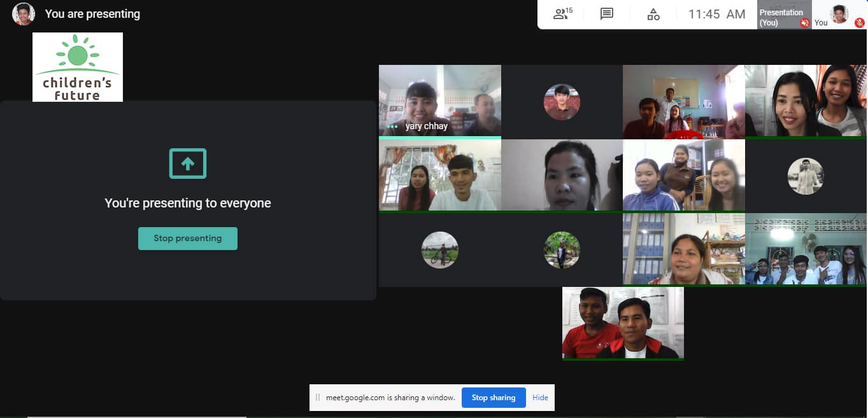Select the Presentation (You) tile

coord(783,14)
